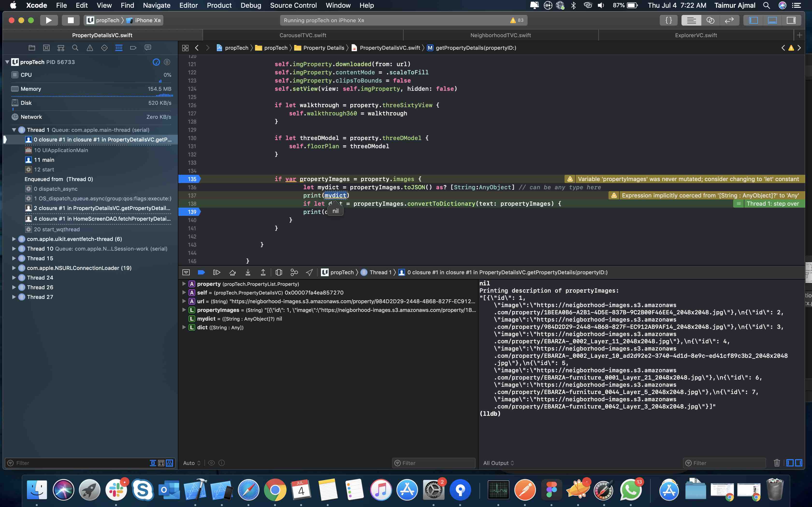The height and width of the screenshot is (507, 812).
Task: Click the Step into debugger icon
Action: [x=248, y=272]
